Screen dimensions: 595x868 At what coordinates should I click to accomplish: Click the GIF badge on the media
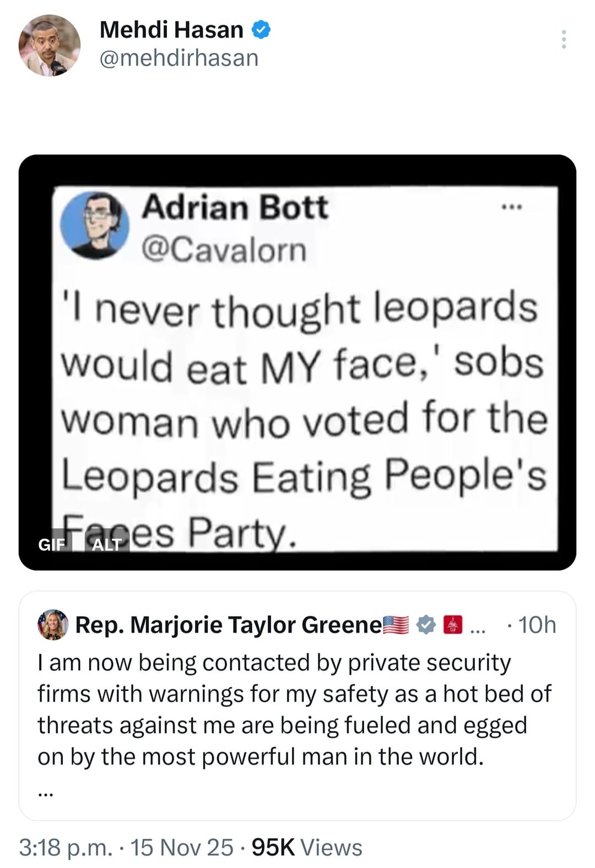pyautogui.click(x=51, y=545)
